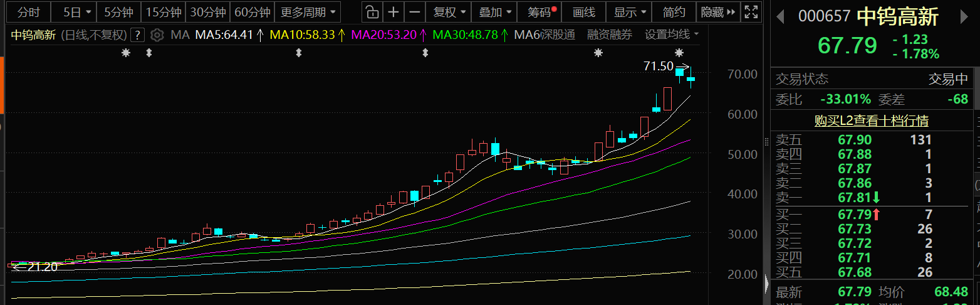Screen dimensions: 980x305
Task: Click the 购买L2查看十档行情 link
Action: [x=871, y=120]
